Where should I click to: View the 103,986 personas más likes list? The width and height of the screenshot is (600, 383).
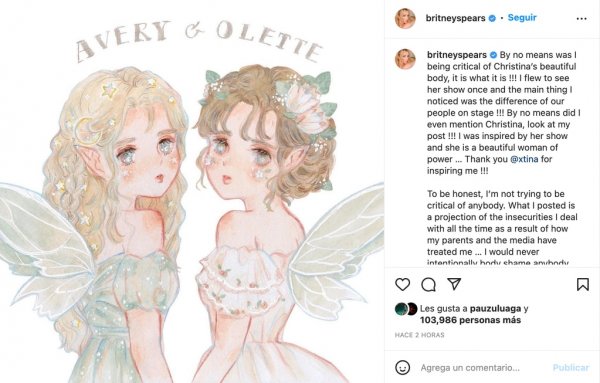tap(470, 320)
